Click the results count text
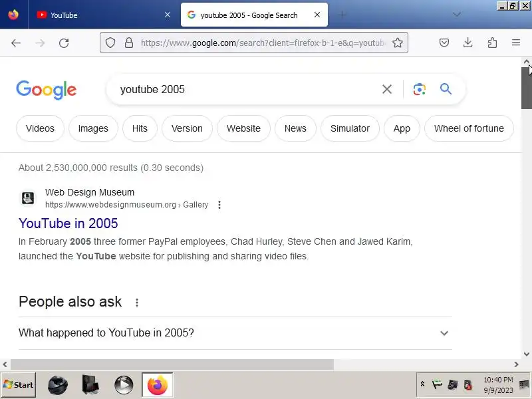This screenshot has height=399, width=532. pos(111,168)
